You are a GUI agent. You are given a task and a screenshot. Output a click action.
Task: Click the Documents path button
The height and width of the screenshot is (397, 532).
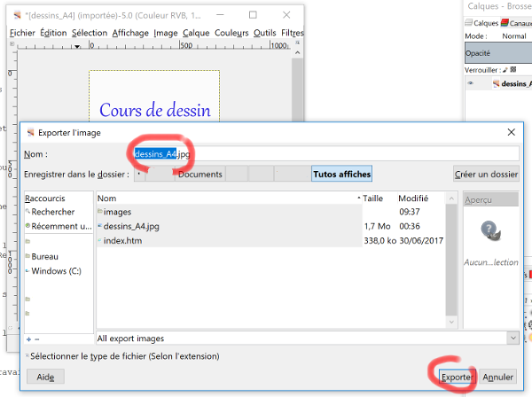200,175
